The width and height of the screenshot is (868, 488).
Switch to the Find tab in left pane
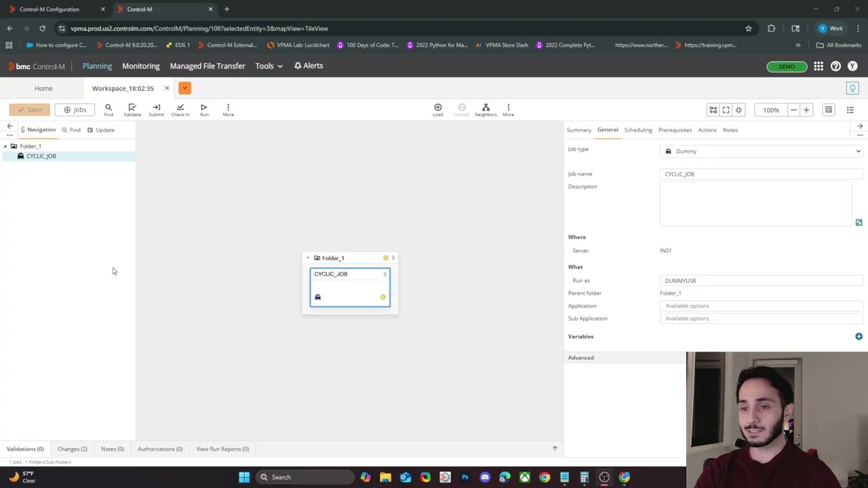coord(71,130)
